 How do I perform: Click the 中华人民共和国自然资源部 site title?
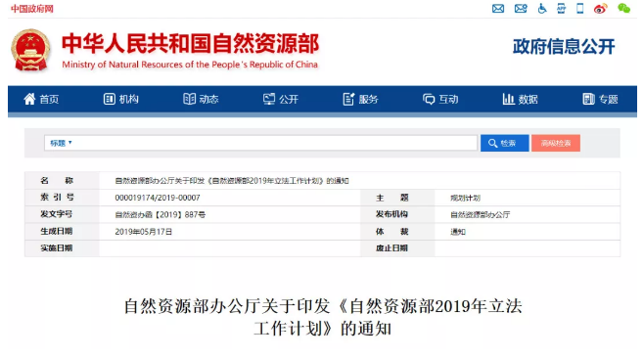191,43
